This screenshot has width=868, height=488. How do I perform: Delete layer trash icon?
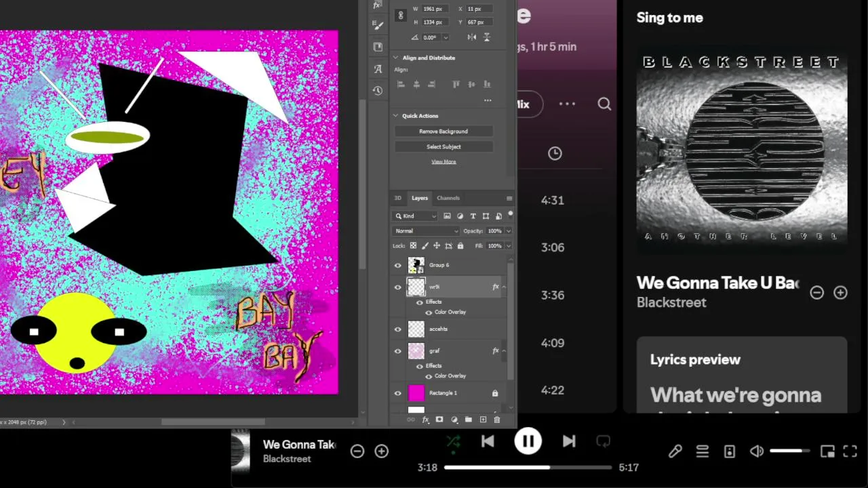(x=497, y=420)
